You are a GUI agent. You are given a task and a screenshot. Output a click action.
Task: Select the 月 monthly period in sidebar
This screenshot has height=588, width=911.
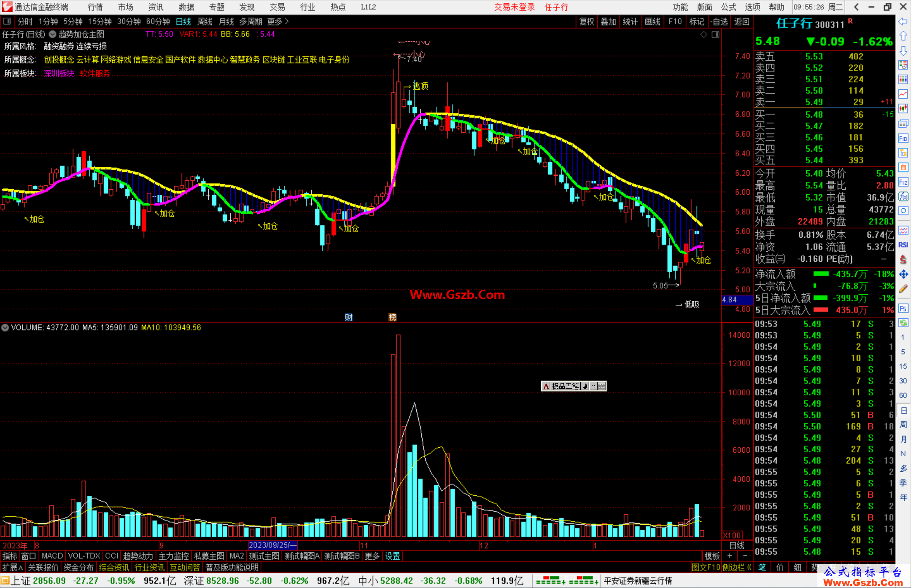[x=903, y=439]
